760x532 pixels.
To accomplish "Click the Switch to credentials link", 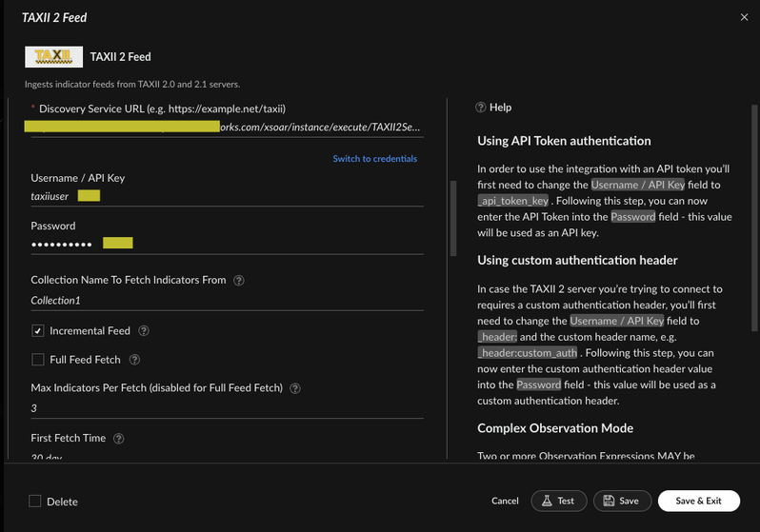I will point(374,159).
